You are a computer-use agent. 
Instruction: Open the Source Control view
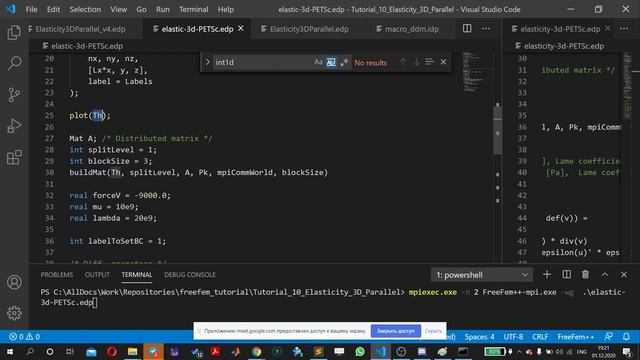click(14, 95)
